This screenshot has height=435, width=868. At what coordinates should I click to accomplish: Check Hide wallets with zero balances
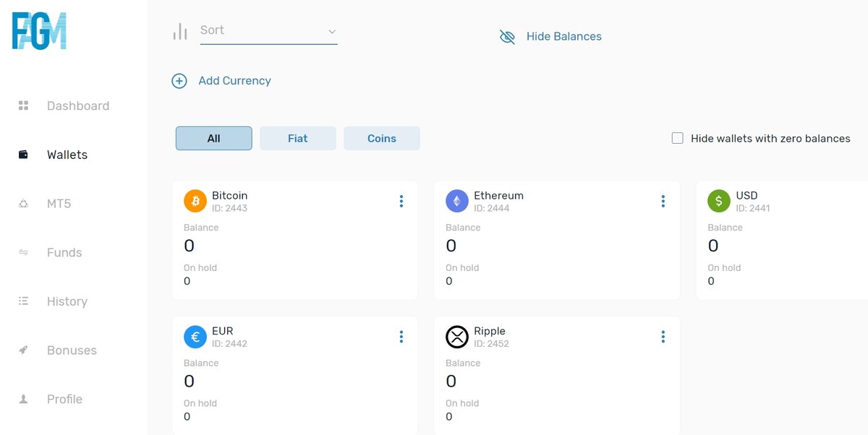point(678,138)
